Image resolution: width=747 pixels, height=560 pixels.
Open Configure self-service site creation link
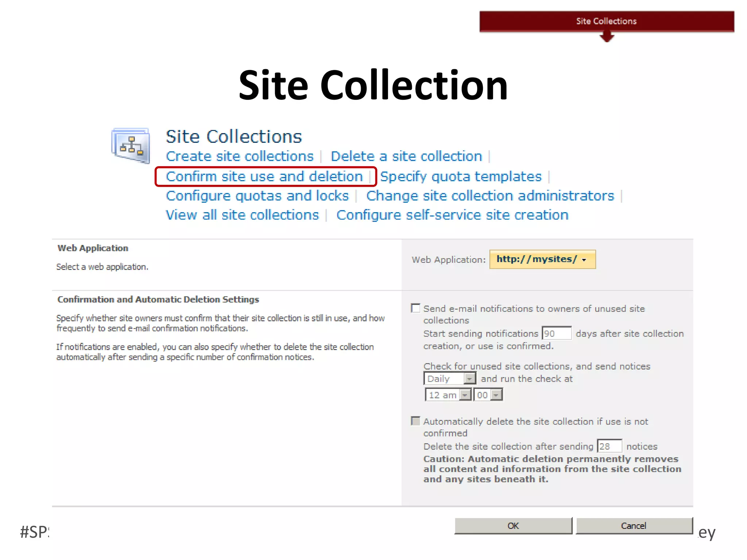point(452,215)
